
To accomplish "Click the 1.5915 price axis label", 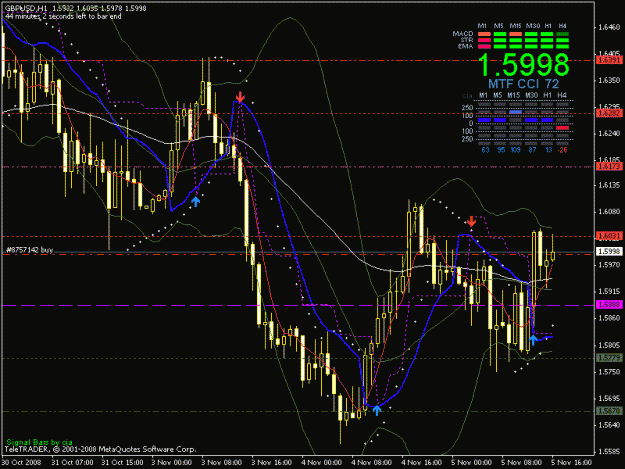I will coord(609,291).
